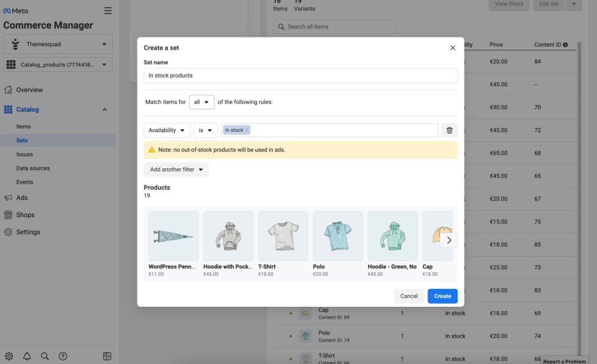
Task: Open the 'is' operator dropdown
Action: coord(205,130)
